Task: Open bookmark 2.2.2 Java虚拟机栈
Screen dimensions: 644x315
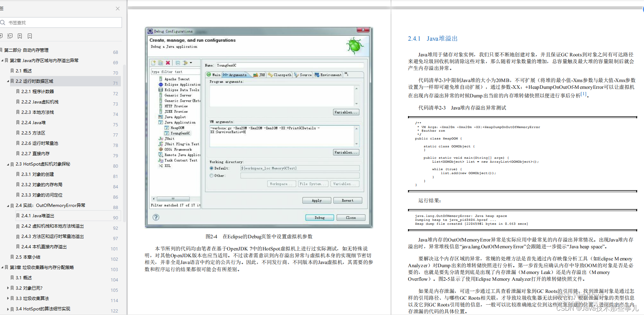Action: pyautogui.click(x=40, y=102)
